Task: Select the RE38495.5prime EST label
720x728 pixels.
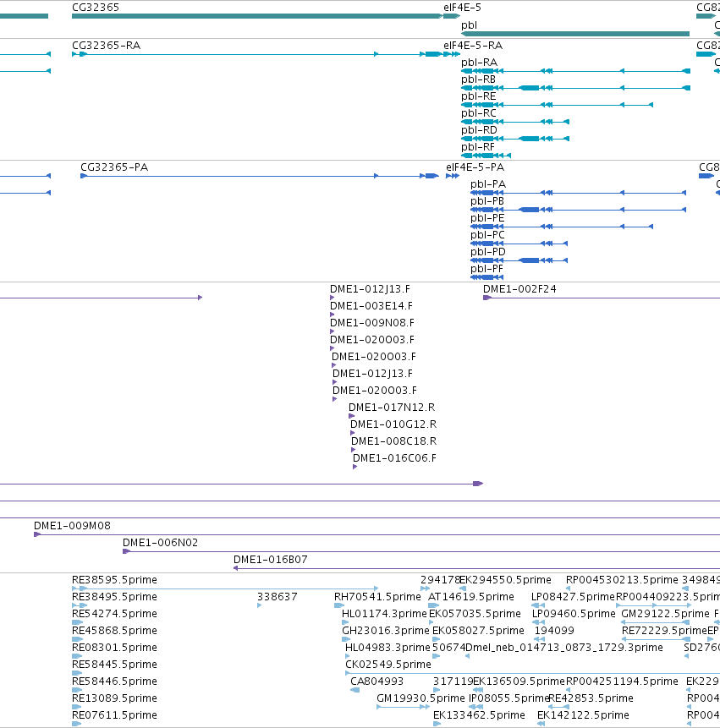Action: [x=114, y=597]
